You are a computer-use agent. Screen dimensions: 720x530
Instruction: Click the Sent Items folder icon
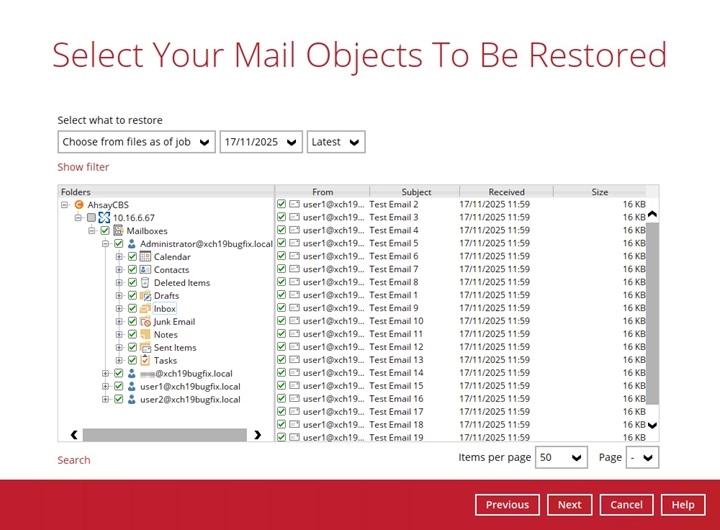[145, 347]
